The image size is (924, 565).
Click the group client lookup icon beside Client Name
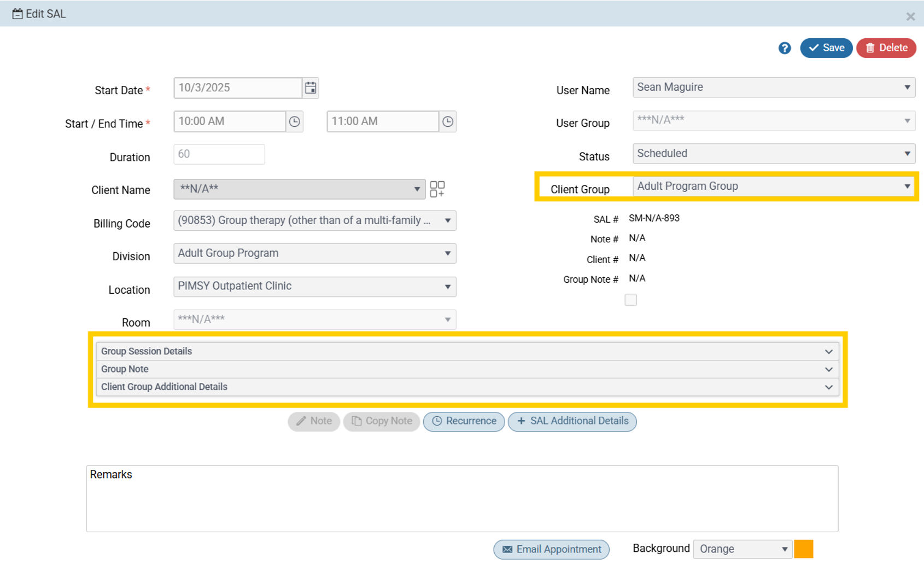[437, 189]
